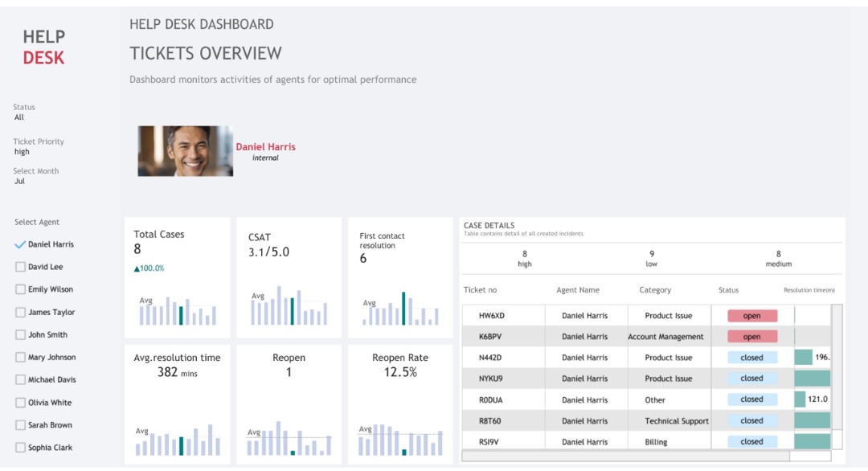This screenshot has width=868, height=471.
Task: Toggle the Michael Davis checkbox
Action: (x=20, y=379)
